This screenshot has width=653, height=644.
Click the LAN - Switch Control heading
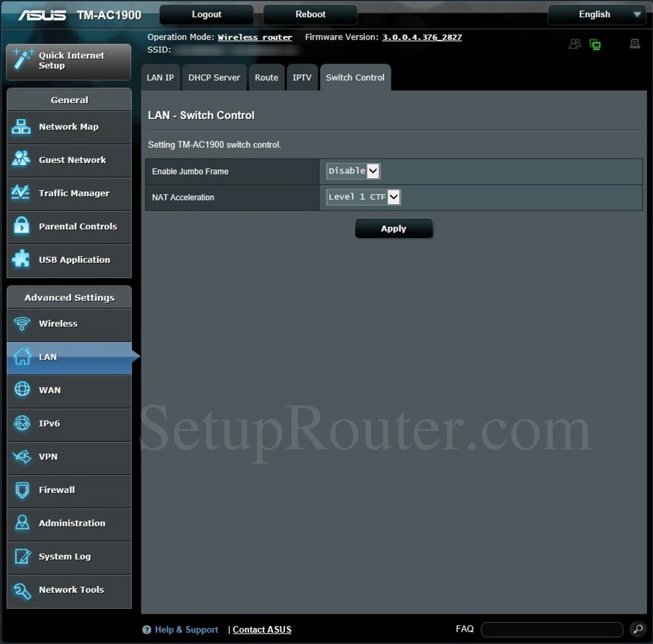[201, 115]
